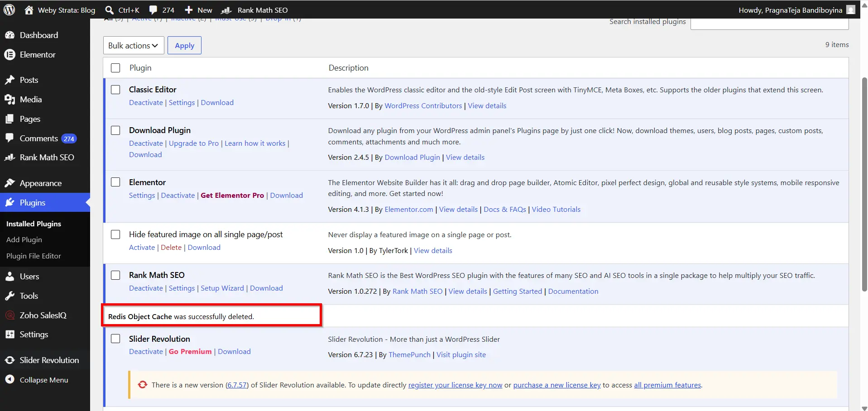Click the Comments bubble icon in sidebar

[10, 138]
